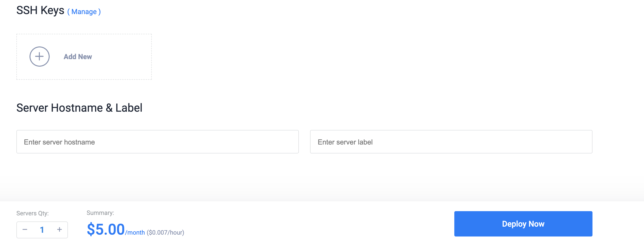644x244 pixels.
Task: Click the Summary label
Action: pyautogui.click(x=100, y=213)
